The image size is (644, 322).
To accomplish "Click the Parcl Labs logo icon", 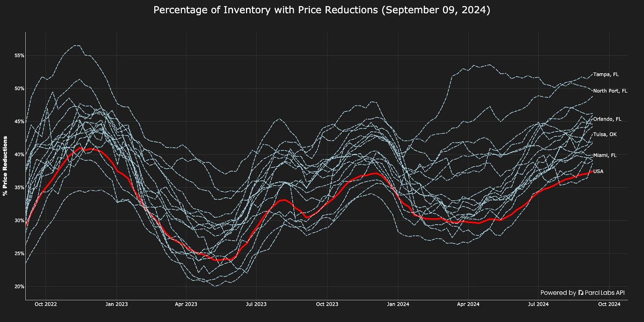I will pyautogui.click(x=581, y=293).
